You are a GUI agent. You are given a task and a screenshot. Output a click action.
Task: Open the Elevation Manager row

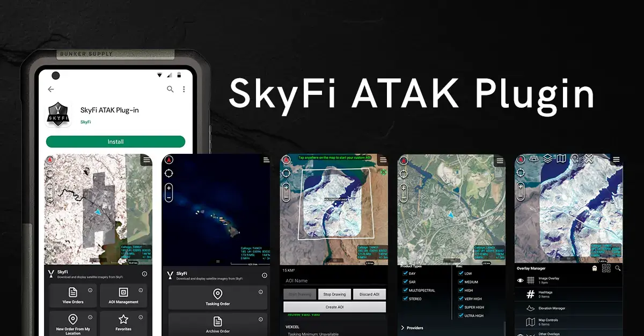pyautogui.click(x=569, y=308)
